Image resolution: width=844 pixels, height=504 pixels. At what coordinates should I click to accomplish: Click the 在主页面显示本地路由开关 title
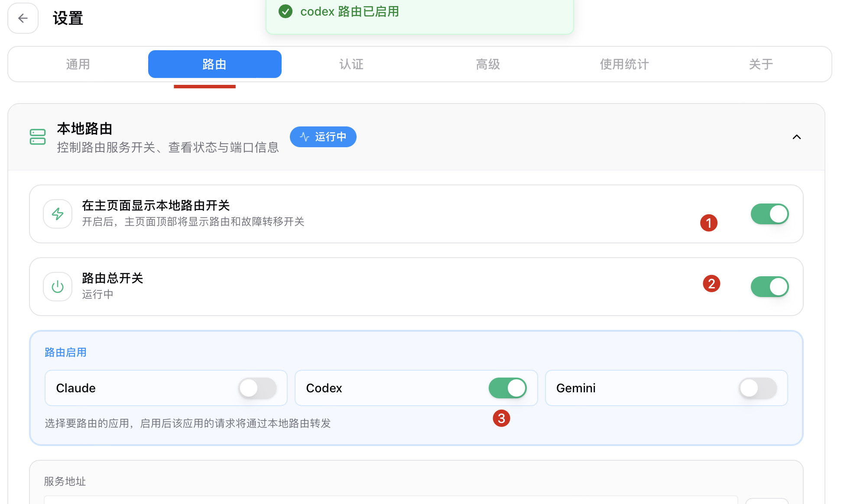(x=156, y=205)
